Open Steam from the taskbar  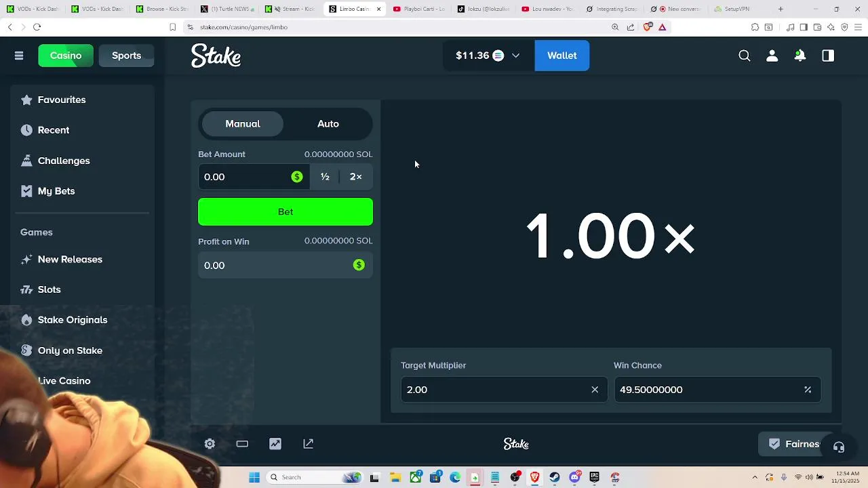pos(555,477)
